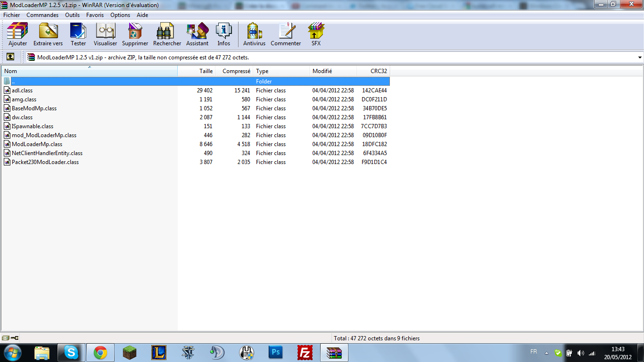Open the Commandes menu
644x362 pixels.
click(42, 15)
